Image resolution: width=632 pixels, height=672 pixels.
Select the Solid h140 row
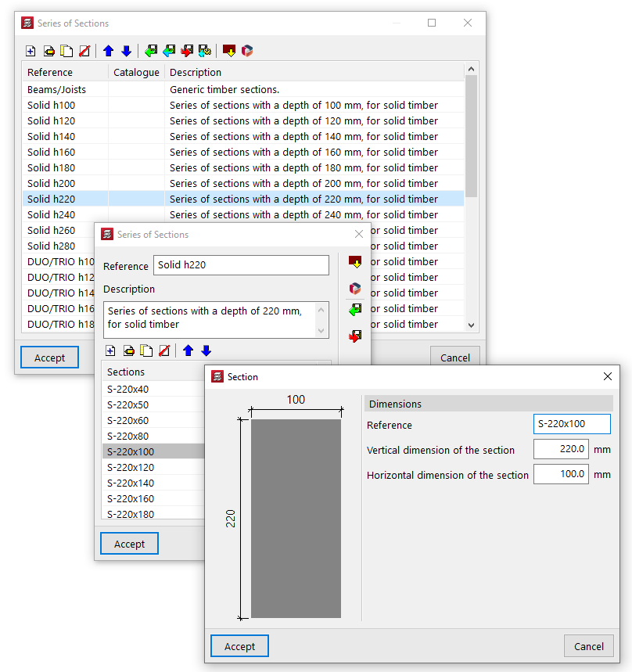(243, 137)
